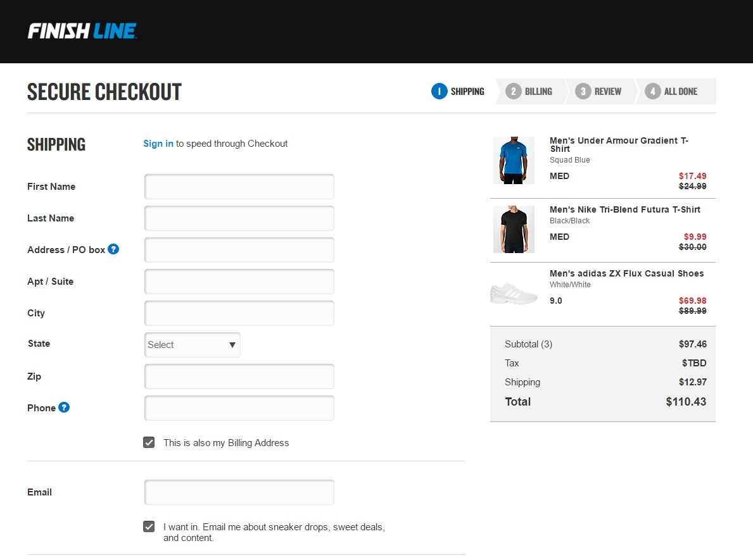Click the Total amount $110.43
This screenshot has height=560, width=753.
pyautogui.click(x=686, y=402)
